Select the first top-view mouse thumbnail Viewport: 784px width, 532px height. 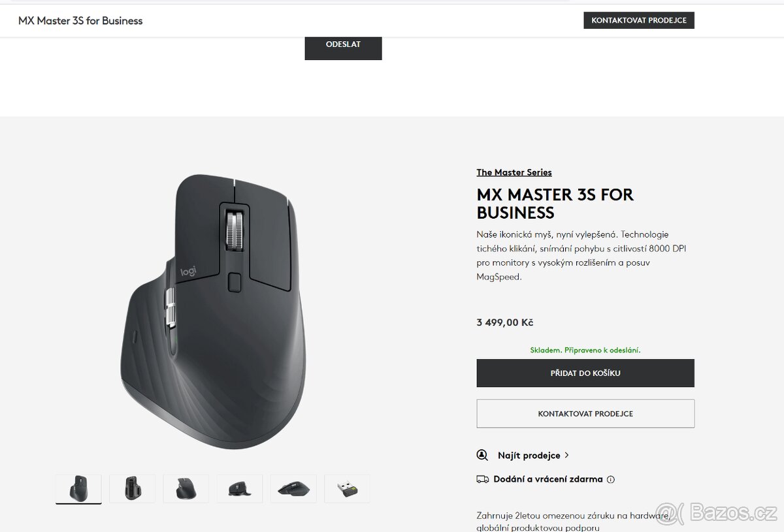click(78, 489)
